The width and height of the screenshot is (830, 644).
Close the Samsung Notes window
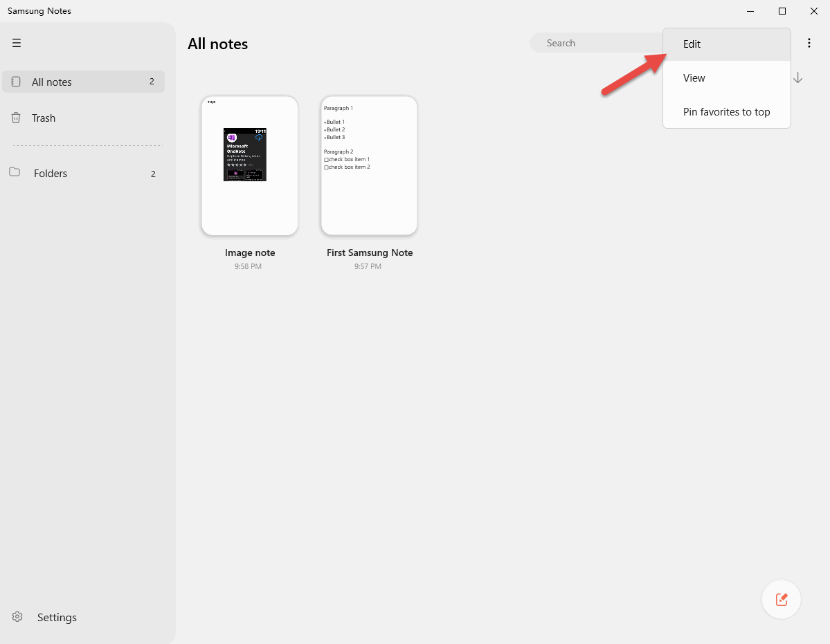coord(814,11)
